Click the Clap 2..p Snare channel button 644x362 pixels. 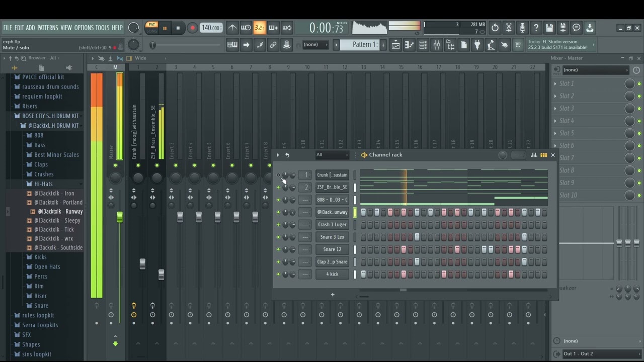point(332,261)
